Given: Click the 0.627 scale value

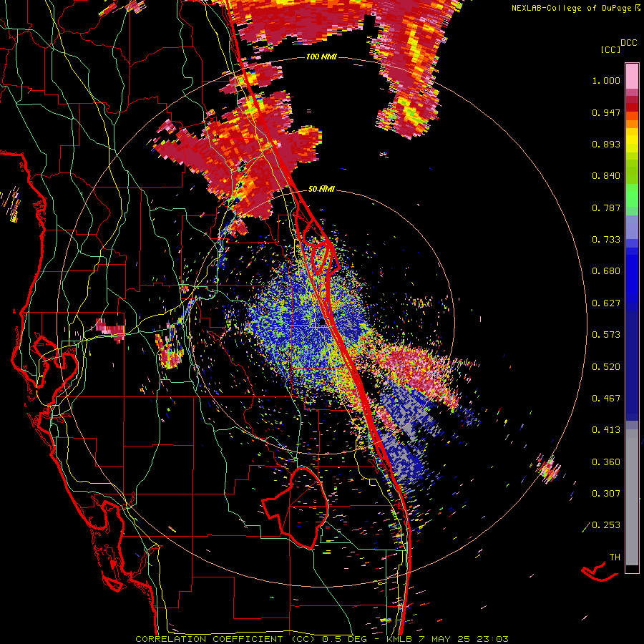Looking at the screenshot, I should pos(606,303).
